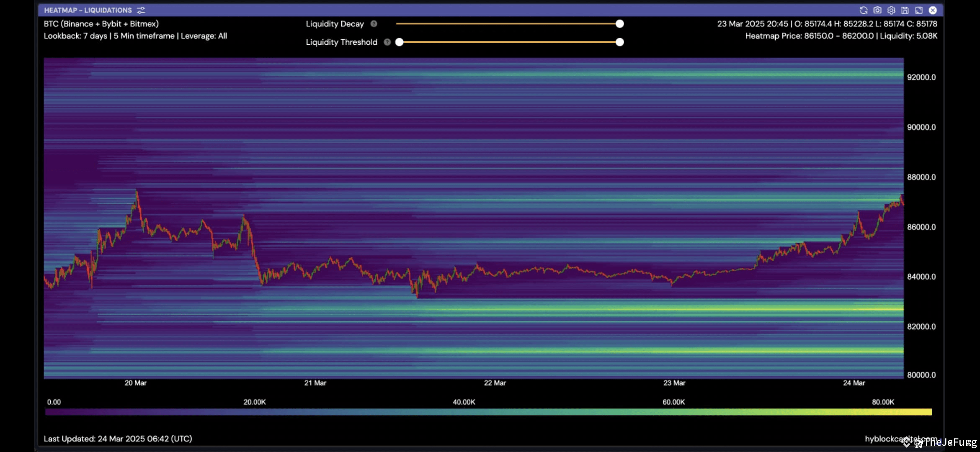Click the 'Last Updated: 24 Mar 2025 06:42 (UTC)' text
The image size is (980, 452).
click(x=118, y=439)
